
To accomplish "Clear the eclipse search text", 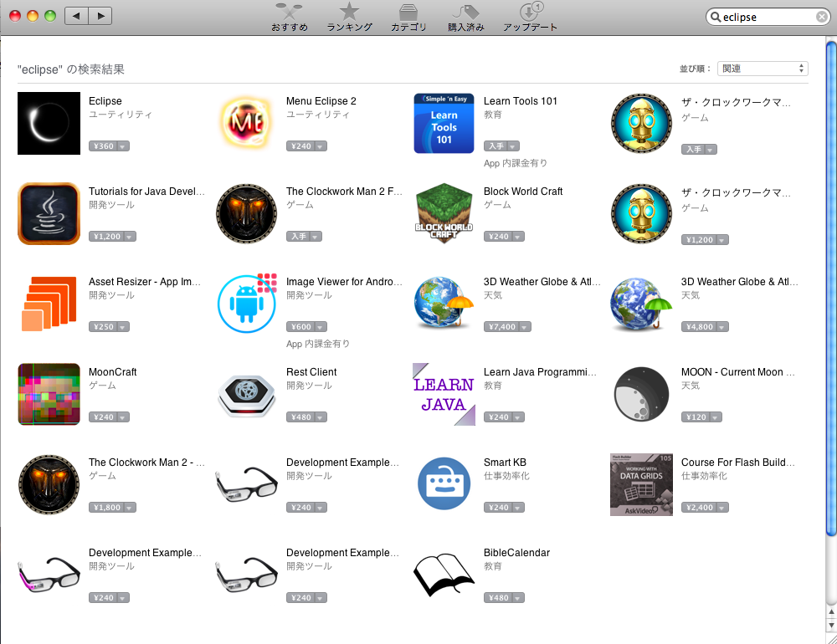I will coord(822,17).
